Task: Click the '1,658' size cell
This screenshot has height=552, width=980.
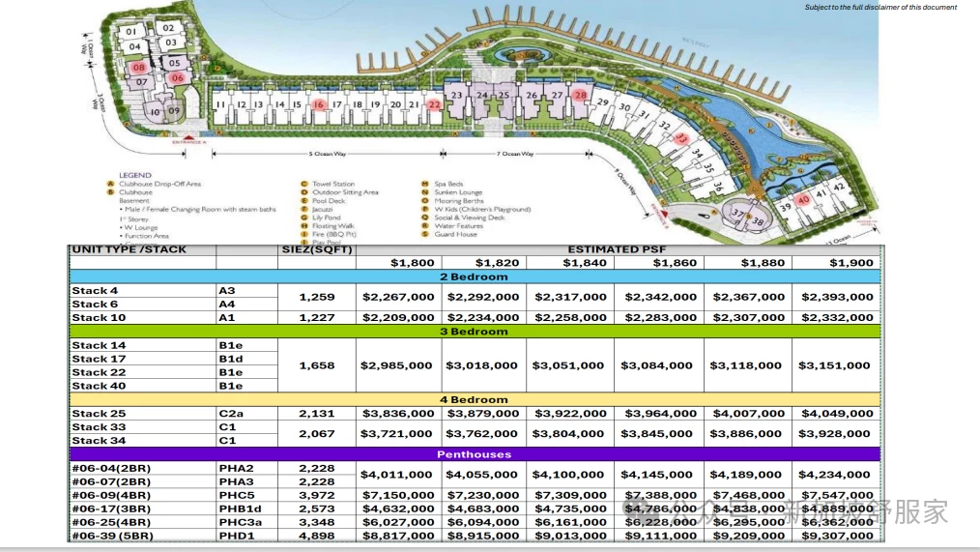Action: point(317,365)
